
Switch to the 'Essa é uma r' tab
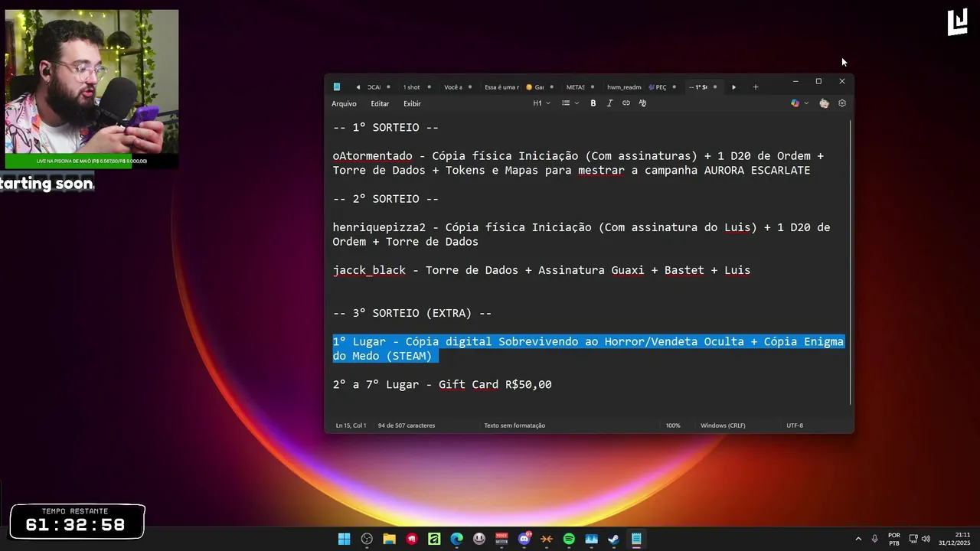[501, 87]
